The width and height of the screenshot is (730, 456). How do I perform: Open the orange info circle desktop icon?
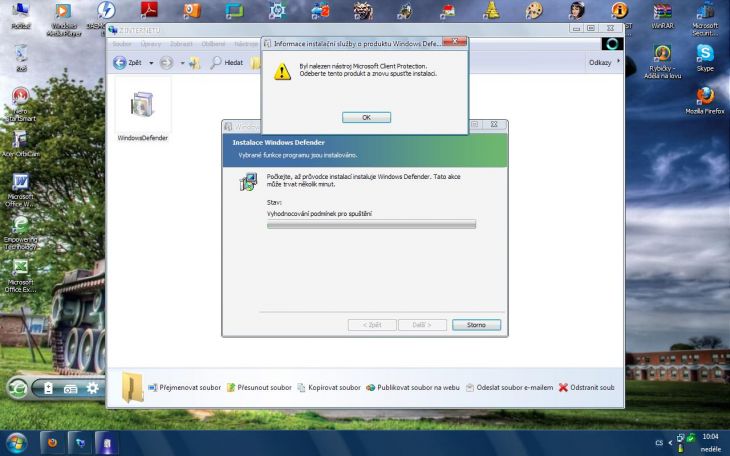(620, 10)
